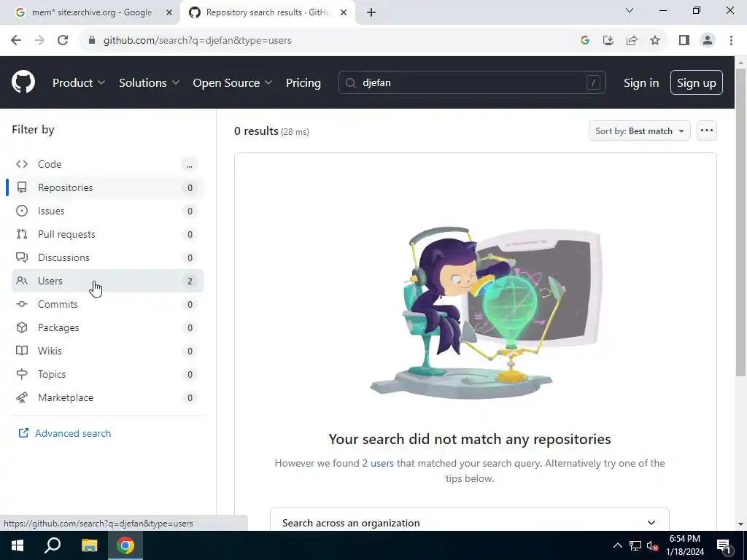Go back using the browser back arrow
Viewport: 747px width, 560px height.
[x=16, y=40]
